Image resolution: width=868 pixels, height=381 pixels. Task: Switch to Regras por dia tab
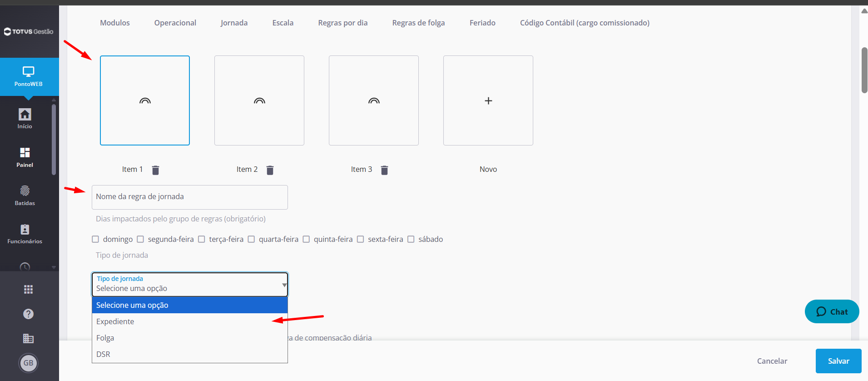[x=343, y=23]
